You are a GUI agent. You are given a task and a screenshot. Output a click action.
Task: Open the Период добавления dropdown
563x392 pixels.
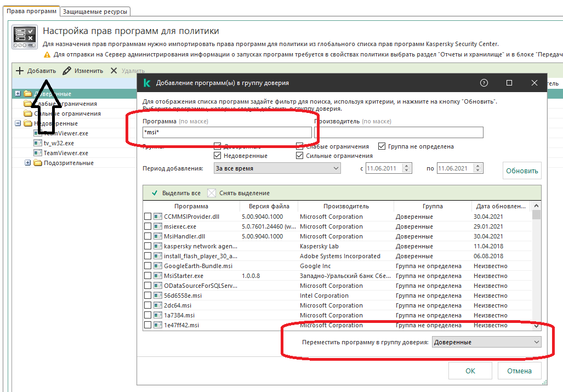tap(277, 168)
